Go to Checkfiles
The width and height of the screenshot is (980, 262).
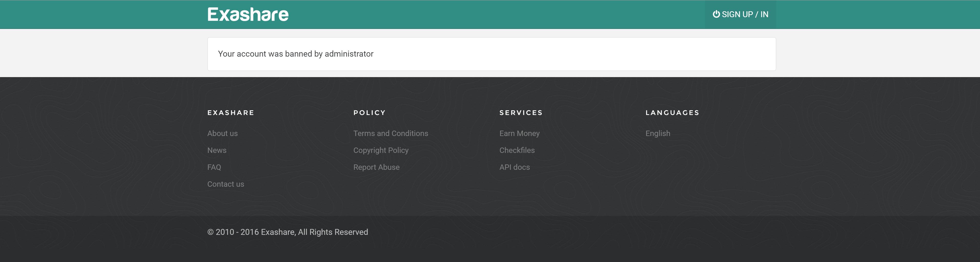coord(517,150)
